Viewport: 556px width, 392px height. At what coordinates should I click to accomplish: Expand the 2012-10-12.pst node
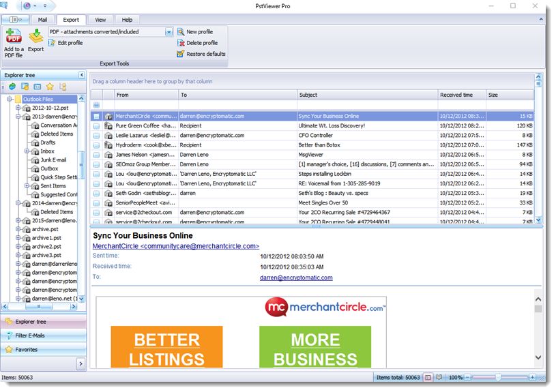(18, 108)
